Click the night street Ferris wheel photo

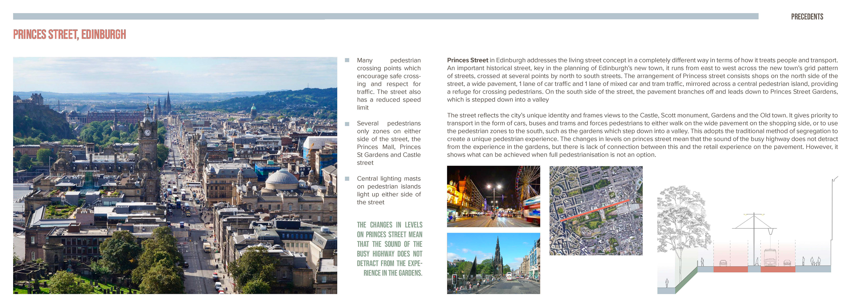(x=493, y=196)
